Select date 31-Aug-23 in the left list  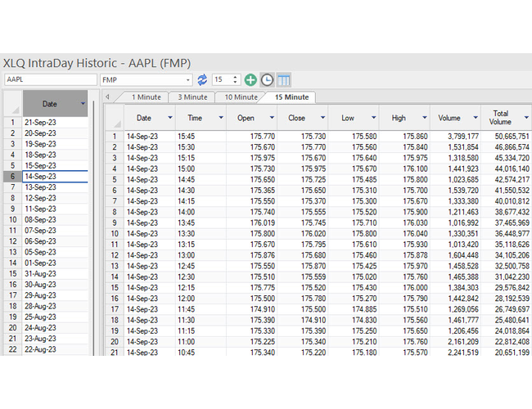55,274
